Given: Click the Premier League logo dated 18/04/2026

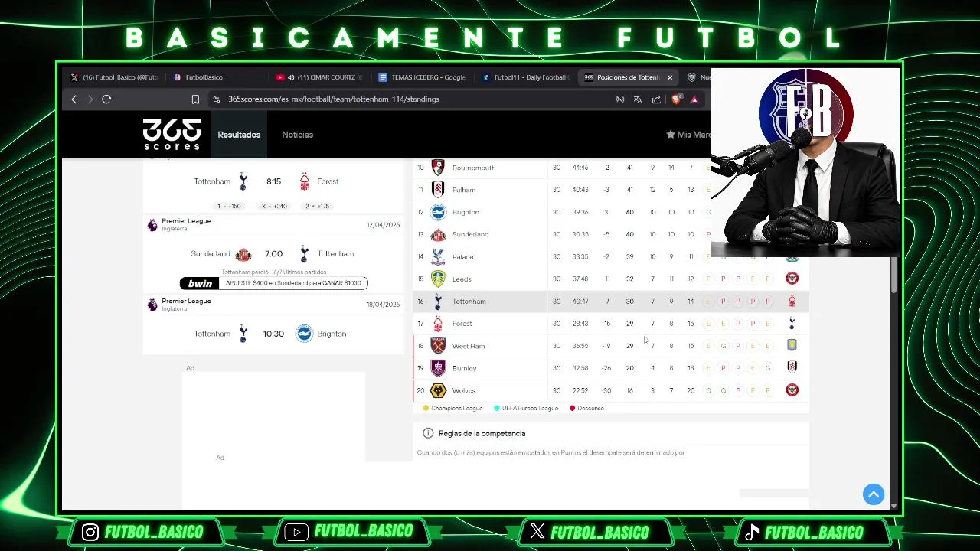Looking at the screenshot, I should (x=152, y=305).
